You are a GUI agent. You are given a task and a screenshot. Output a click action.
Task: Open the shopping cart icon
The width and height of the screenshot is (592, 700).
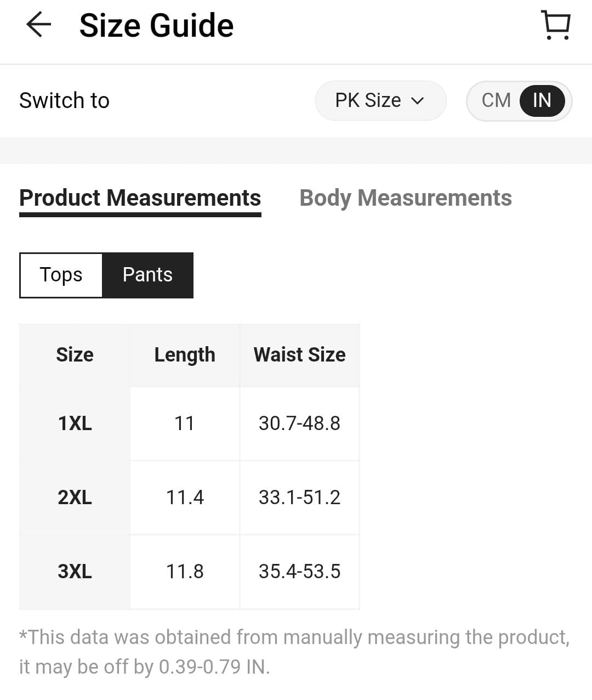(x=556, y=25)
